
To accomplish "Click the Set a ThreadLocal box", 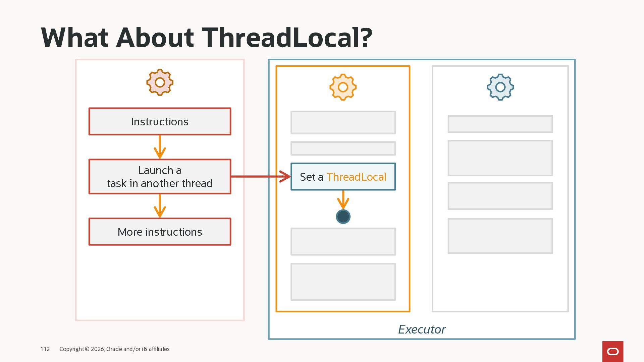I will [343, 177].
